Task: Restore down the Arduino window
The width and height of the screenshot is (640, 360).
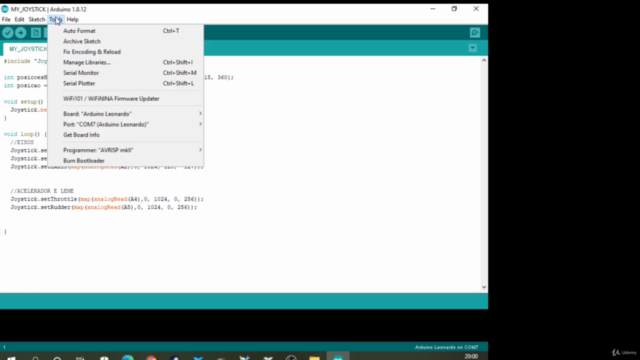Action: 454,9
